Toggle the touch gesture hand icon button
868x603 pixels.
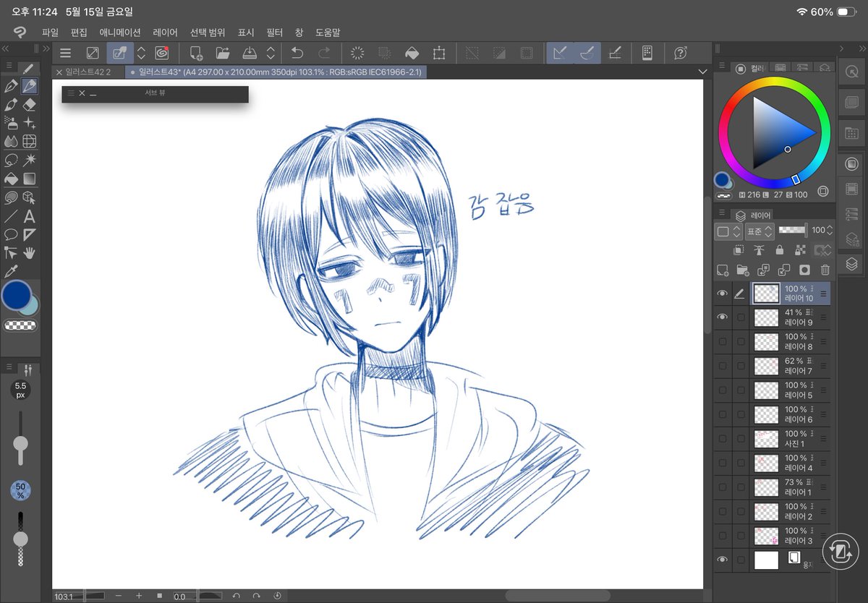pos(120,53)
